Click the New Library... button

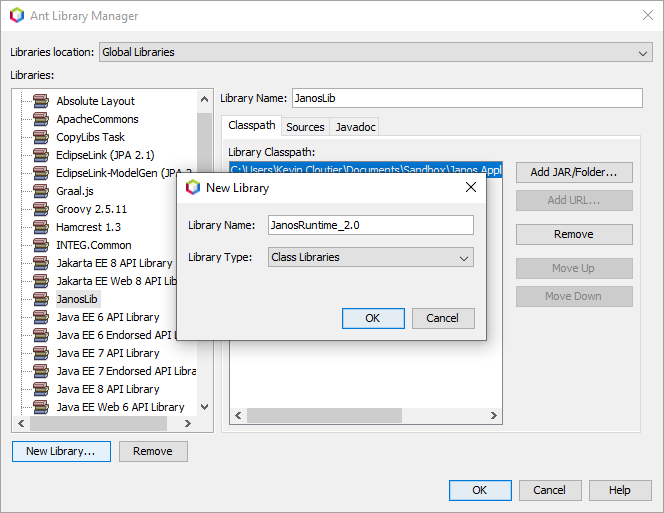pos(61,452)
